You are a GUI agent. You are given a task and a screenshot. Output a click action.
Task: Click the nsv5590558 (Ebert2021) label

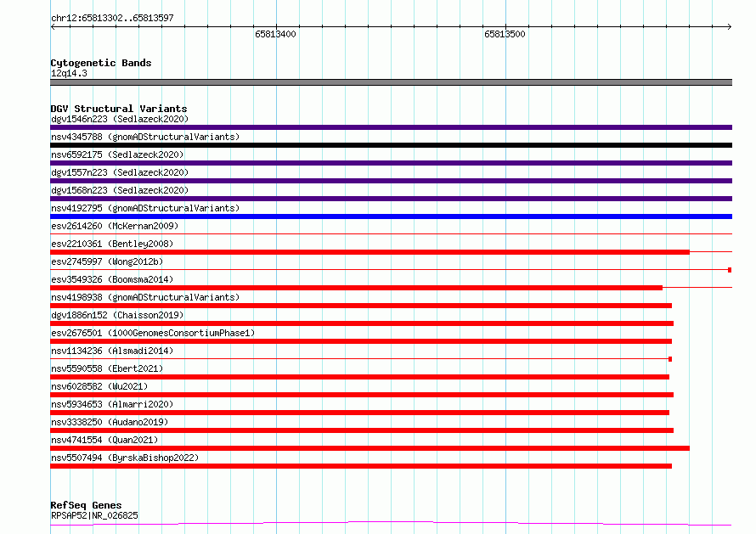tap(107, 368)
